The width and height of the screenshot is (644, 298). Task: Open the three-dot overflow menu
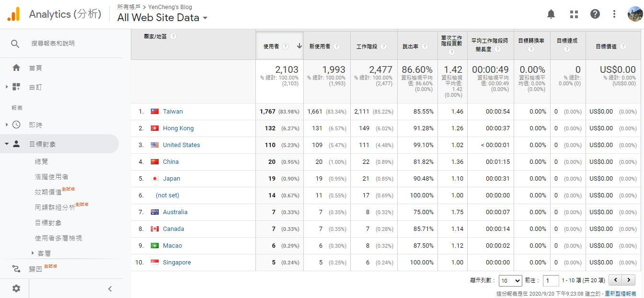tap(614, 14)
